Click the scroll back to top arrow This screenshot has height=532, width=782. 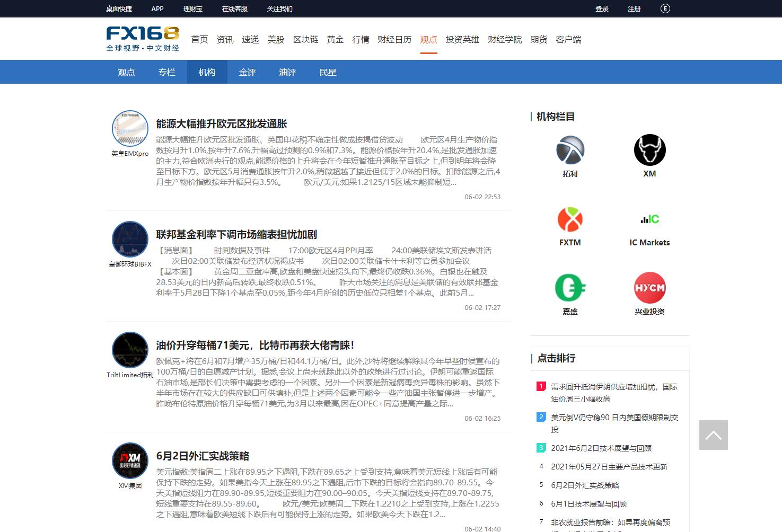click(713, 435)
